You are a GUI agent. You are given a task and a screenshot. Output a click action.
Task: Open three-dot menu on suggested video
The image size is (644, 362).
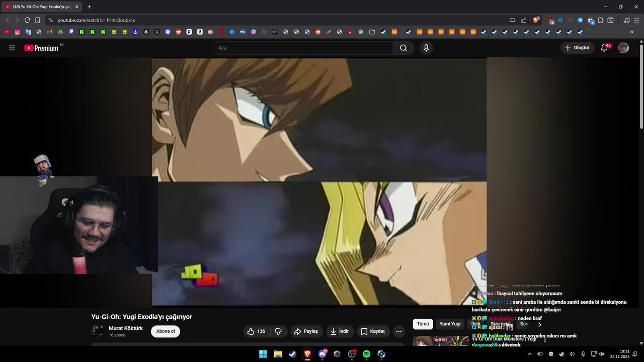545,340
